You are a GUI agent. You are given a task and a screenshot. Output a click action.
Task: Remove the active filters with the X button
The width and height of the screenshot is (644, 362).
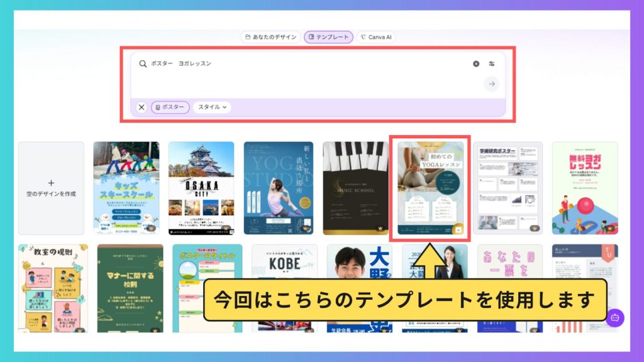[142, 107]
